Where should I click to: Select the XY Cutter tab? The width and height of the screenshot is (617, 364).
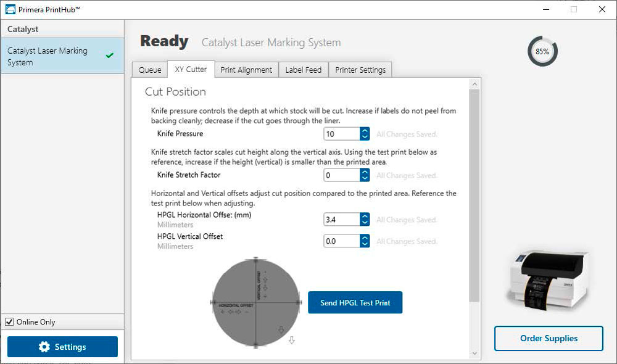point(191,69)
